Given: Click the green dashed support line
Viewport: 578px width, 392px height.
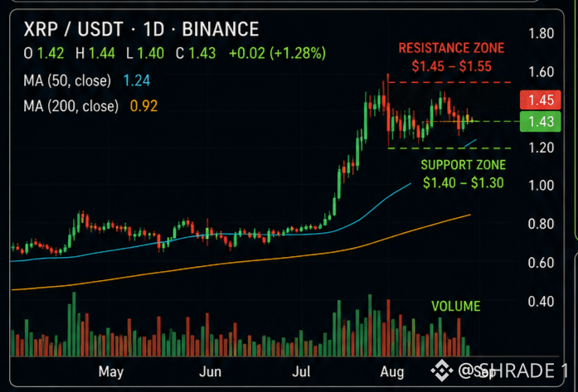Looking at the screenshot, I should point(449,148).
